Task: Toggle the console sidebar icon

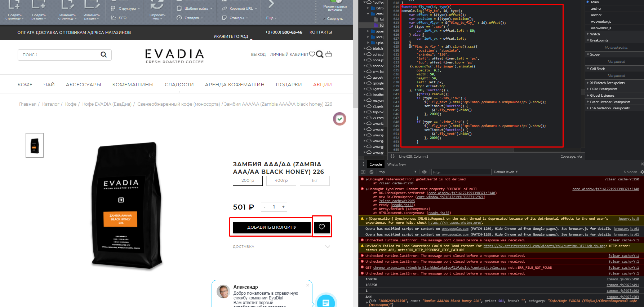Action: tap(363, 172)
